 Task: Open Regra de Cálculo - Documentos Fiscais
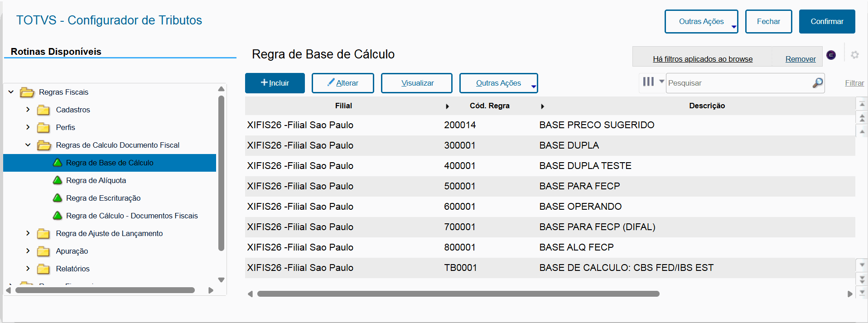[132, 216]
